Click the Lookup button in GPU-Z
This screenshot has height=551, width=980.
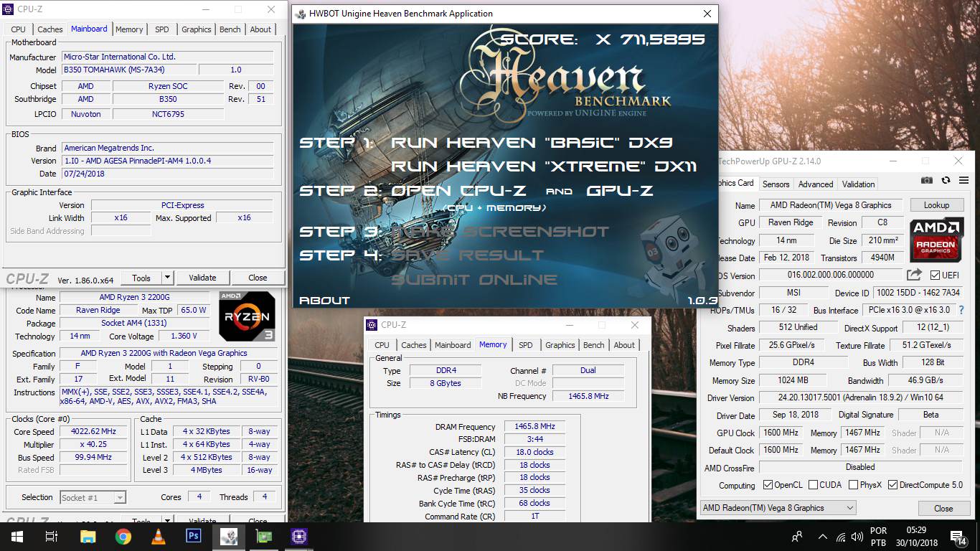[936, 205]
